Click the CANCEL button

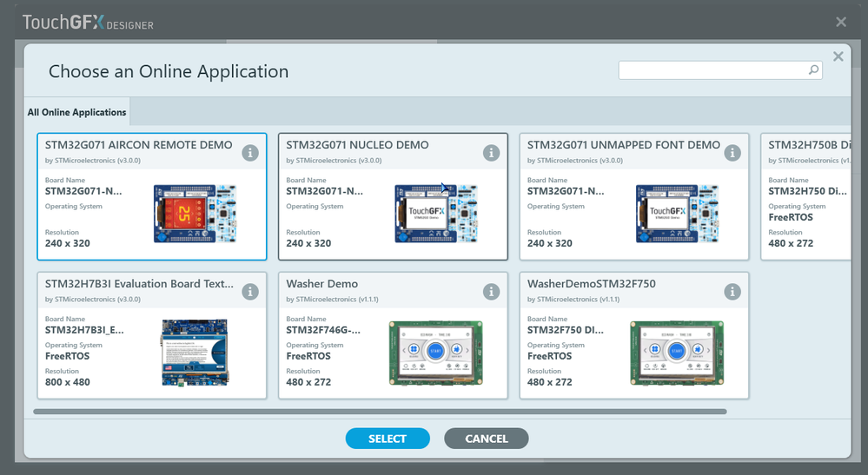[486, 439]
